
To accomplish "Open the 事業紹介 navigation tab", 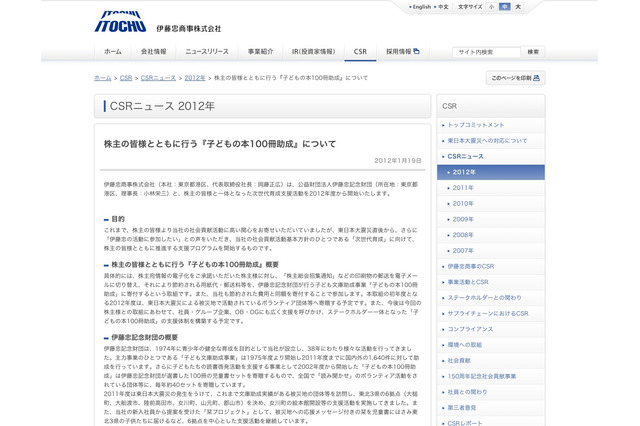I will (x=260, y=52).
